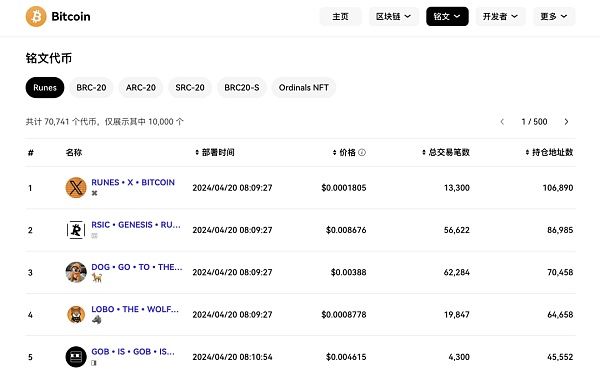600x376 pixels.
Task: Sort by 持仓地址数 column
Action: [x=549, y=152]
